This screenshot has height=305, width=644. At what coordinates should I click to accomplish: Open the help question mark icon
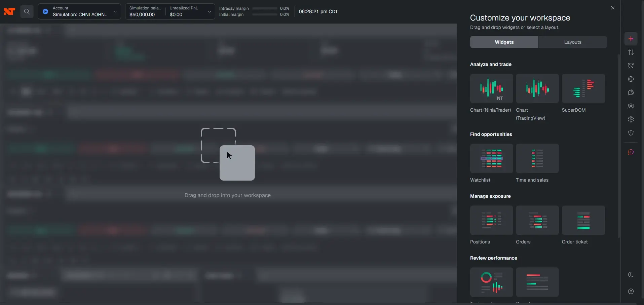coord(631,291)
